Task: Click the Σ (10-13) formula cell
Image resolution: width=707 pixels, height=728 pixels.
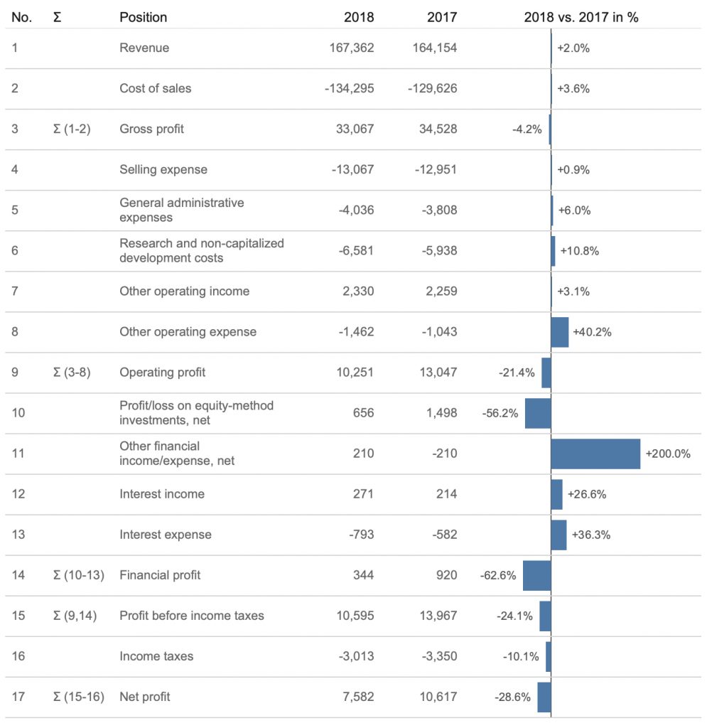Action: (x=79, y=575)
